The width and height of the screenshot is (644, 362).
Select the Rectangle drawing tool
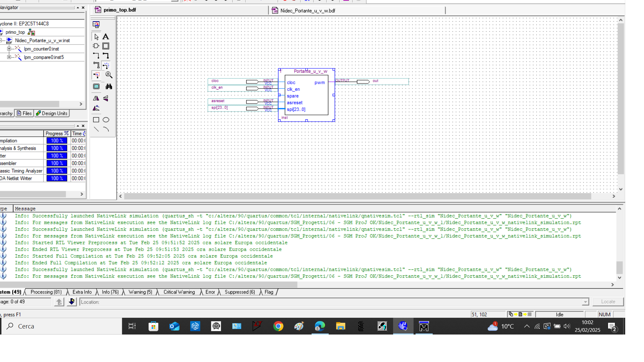coord(96,120)
